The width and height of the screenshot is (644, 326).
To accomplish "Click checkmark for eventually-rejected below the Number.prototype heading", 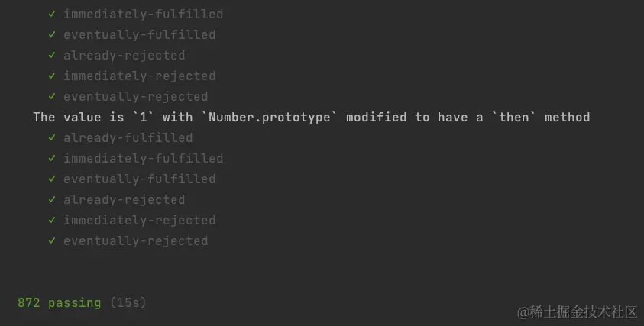I will (52, 241).
